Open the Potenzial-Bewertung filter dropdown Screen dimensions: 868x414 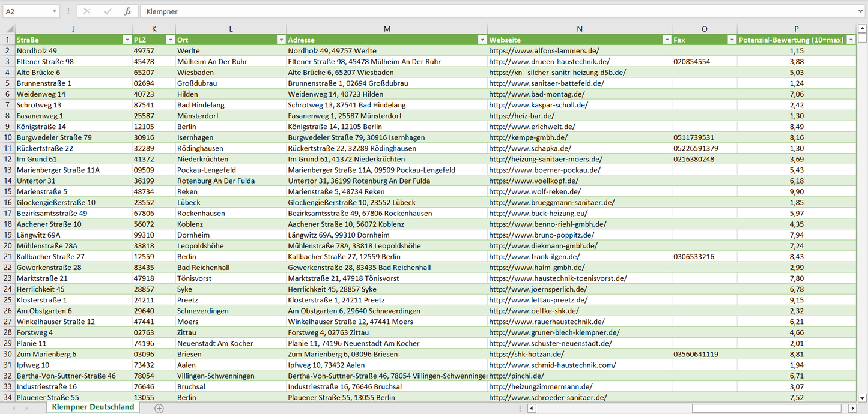pyautogui.click(x=850, y=40)
